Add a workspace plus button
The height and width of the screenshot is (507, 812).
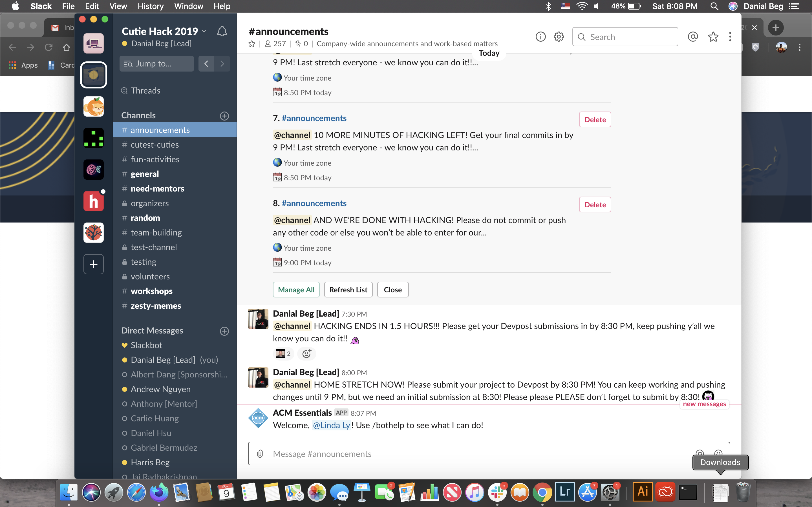click(x=94, y=264)
